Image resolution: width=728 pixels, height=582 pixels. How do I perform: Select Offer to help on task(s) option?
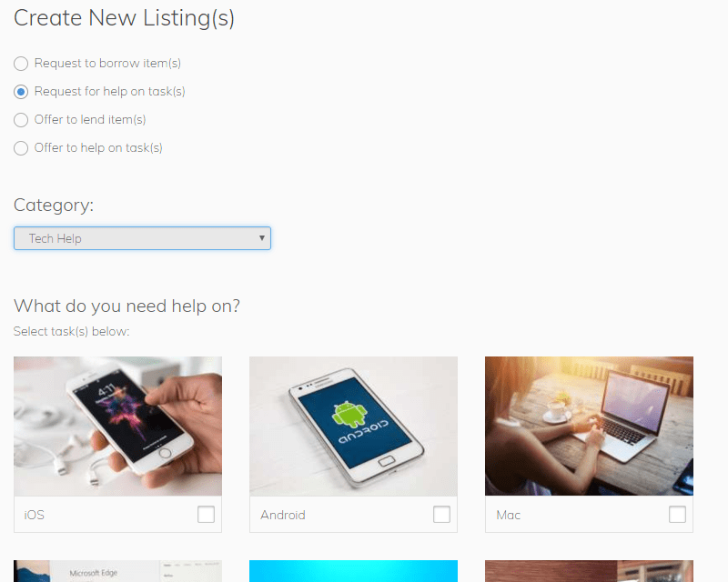pyautogui.click(x=21, y=148)
